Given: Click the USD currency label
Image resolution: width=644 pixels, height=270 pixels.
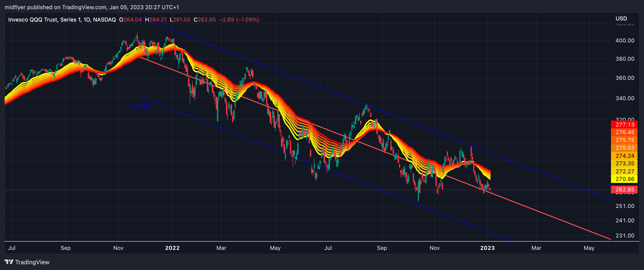Looking at the screenshot, I should coord(621,19).
